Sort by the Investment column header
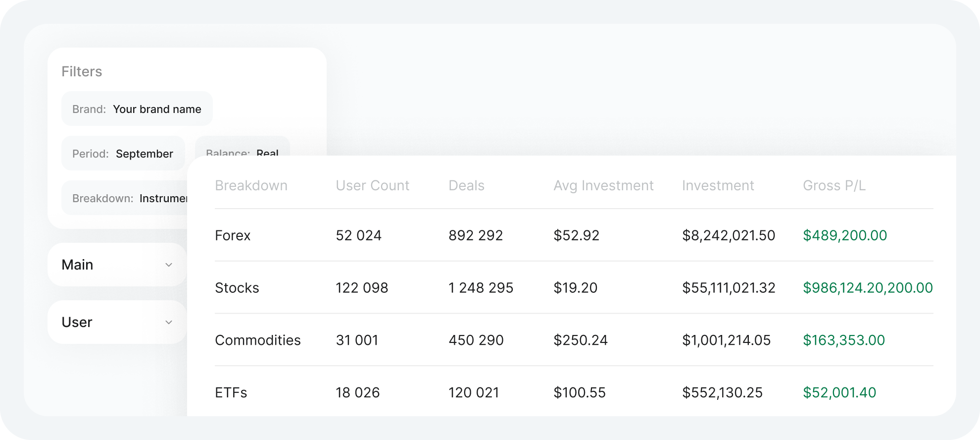 coord(718,185)
